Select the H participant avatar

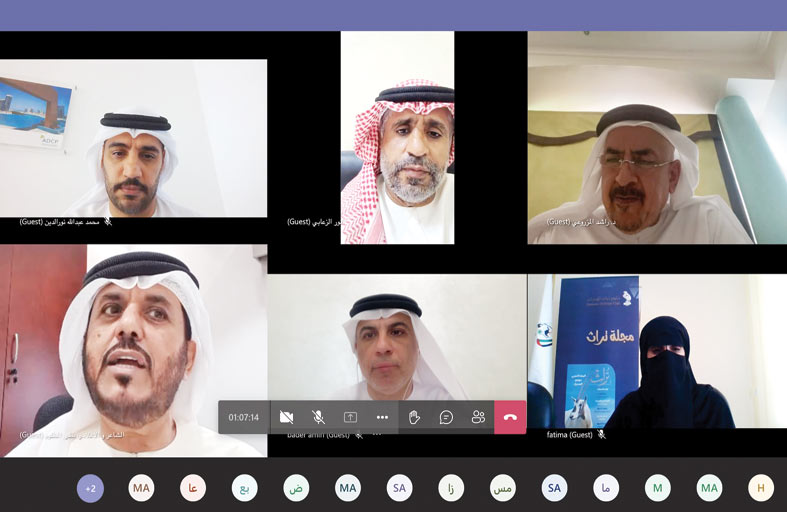[x=761, y=488]
